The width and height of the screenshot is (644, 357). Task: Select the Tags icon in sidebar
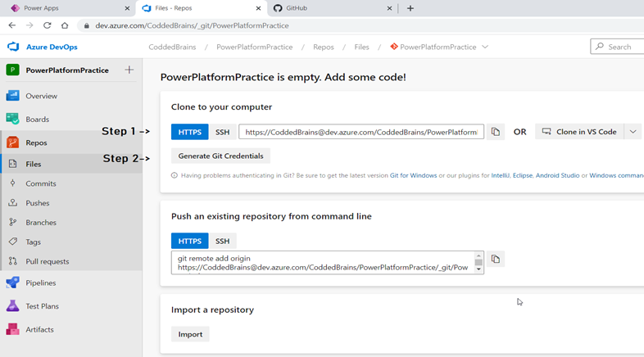pos(13,242)
